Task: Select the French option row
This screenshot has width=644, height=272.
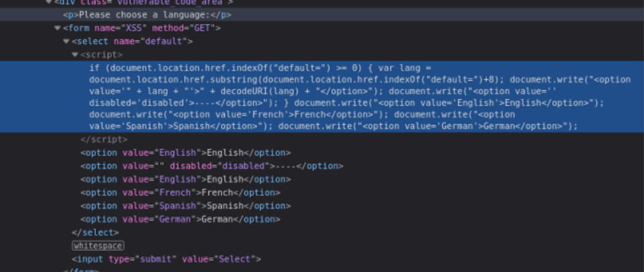Action: coord(322,192)
